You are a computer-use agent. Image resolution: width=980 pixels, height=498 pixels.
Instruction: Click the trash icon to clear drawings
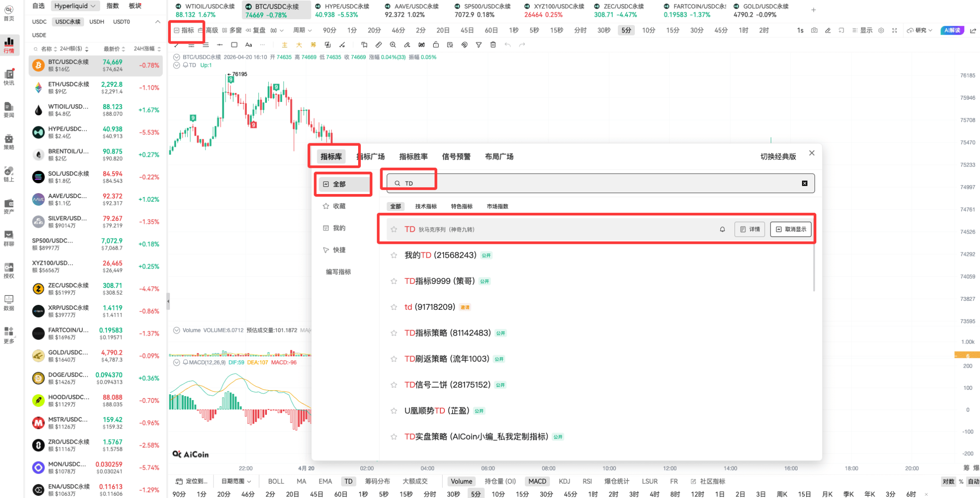pos(493,45)
